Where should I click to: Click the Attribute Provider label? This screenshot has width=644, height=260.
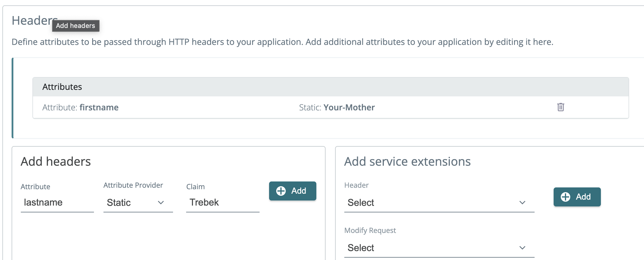click(133, 185)
